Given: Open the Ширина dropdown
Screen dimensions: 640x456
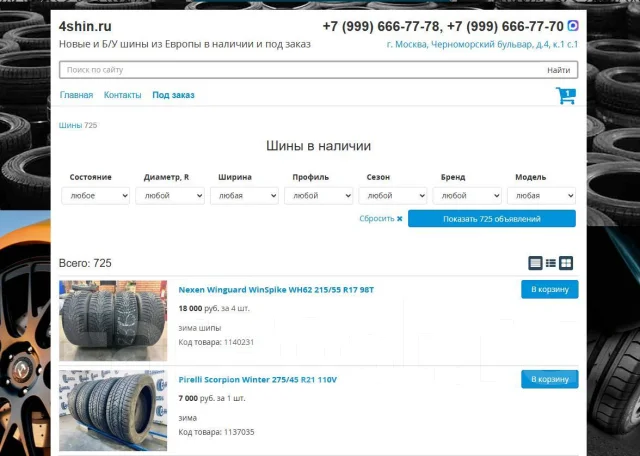Looking at the screenshot, I should tap(244, 196).
